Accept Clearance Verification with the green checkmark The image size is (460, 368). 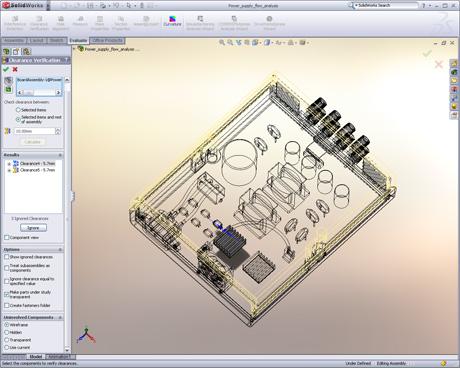pyautogui.click(x=6, y=69)
